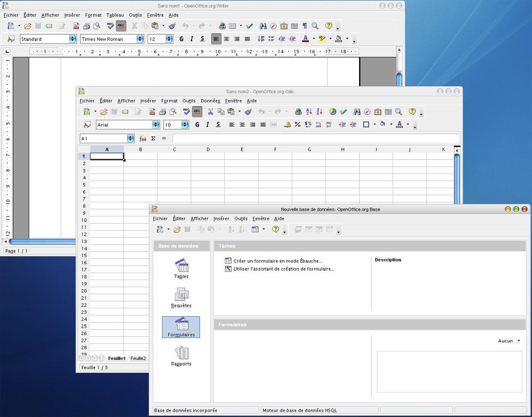Click the equals Function icon in Calc

pyautogui.click(x=164, y=138)
